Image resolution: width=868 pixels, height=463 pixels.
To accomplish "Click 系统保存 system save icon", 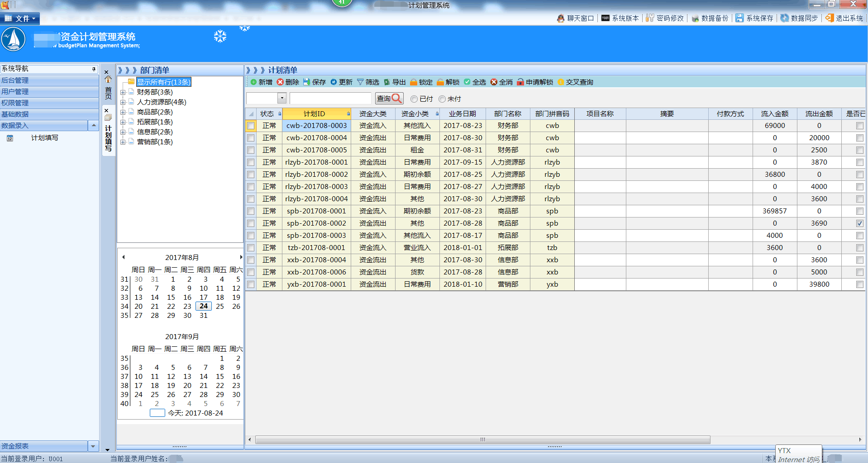I will tap(739, 18).
